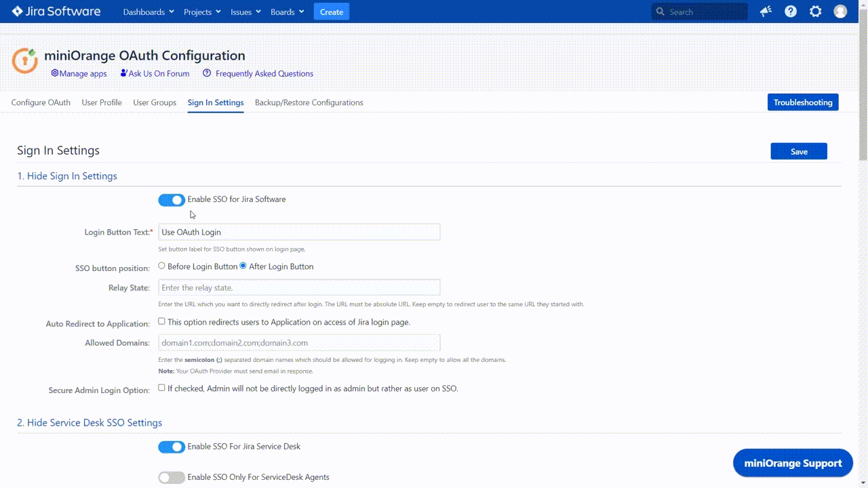
Task: Open the feedback megaphone icon
Action: (766, 12)
